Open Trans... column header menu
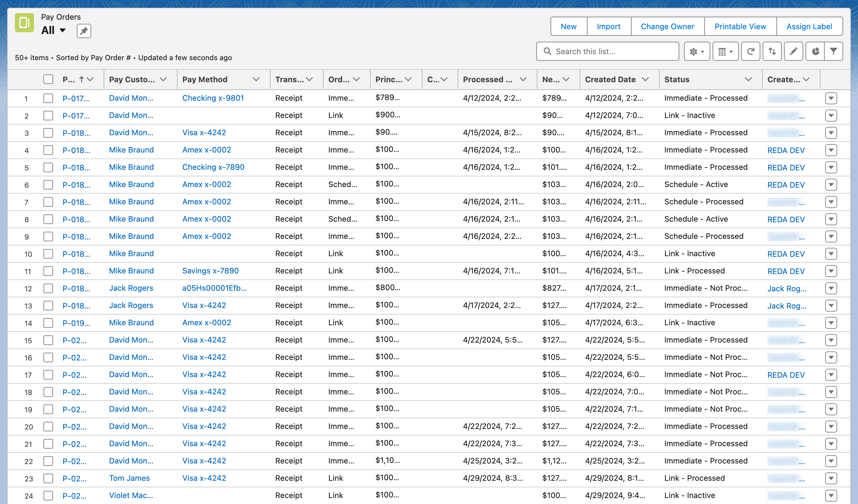Screen dimensions: 858x504 pos(310,79)
